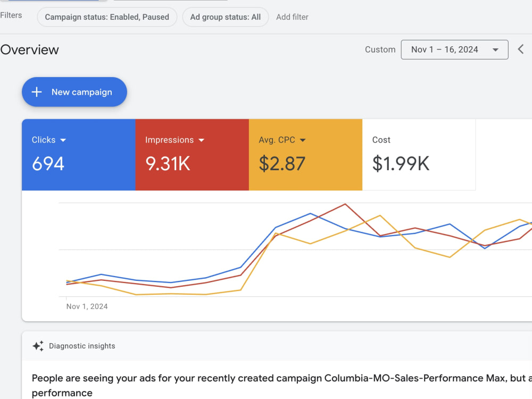The image size is (532, 399).
Task: Open the Avg. CPC metric dropdown arrow
Action: point(303,140)
